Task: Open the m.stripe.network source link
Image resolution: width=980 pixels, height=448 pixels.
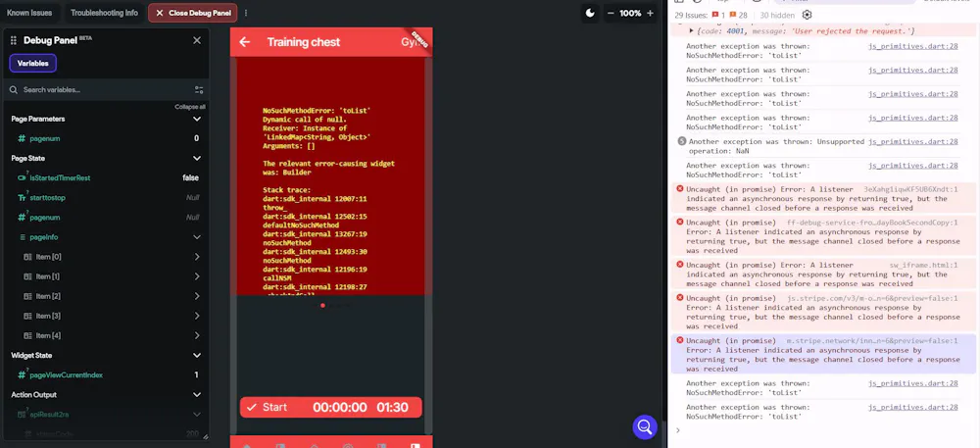Action: (872, 340)
